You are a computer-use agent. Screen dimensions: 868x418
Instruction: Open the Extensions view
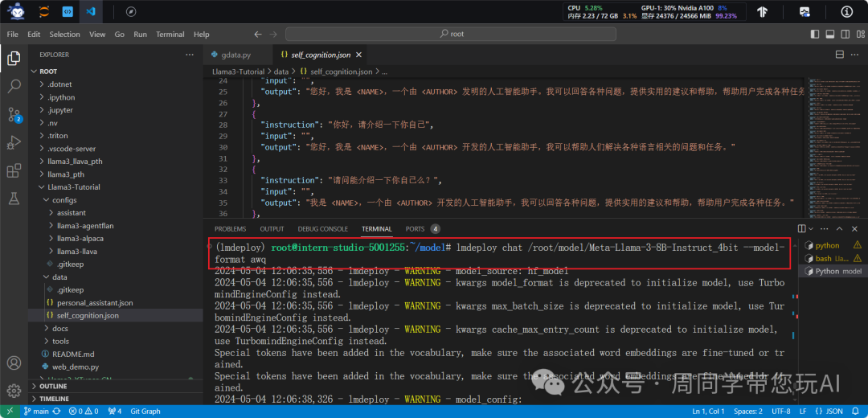(14, 170)
